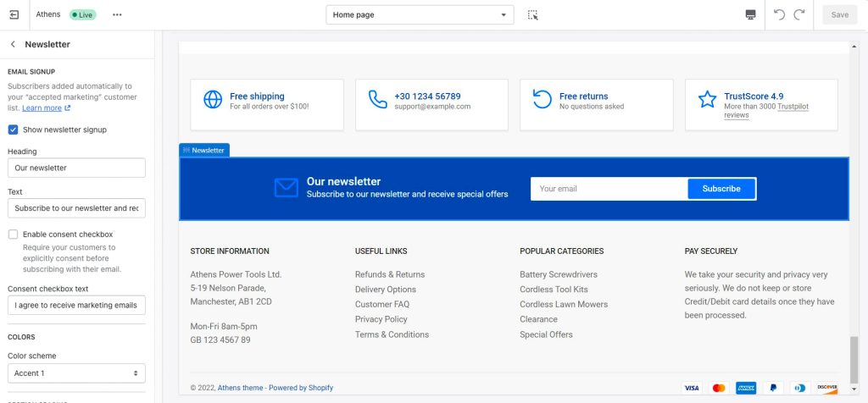The height and width of the screenshot is (403, 868).
Task: Open the three-dots theme actions menu
Action: 117,15
